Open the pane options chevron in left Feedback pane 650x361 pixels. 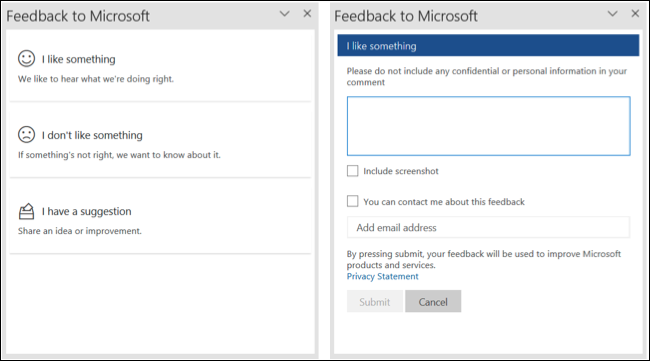pyautogui.click(x=284, y=14)
